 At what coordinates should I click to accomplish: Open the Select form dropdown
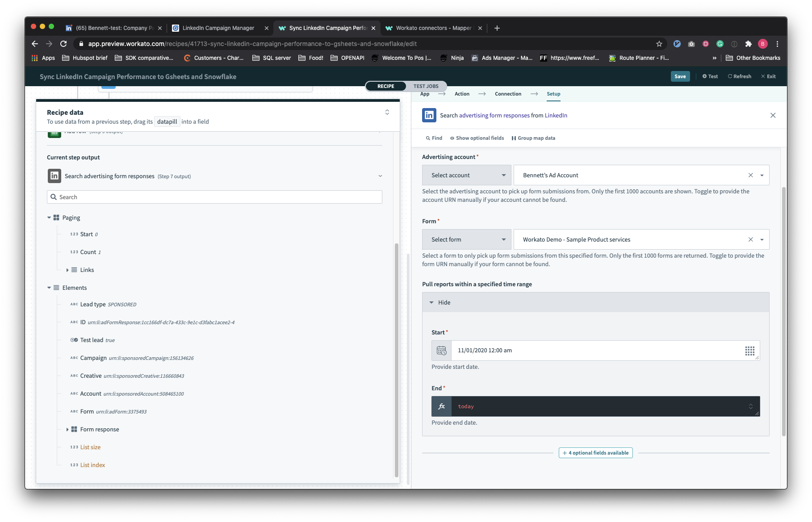466,239
